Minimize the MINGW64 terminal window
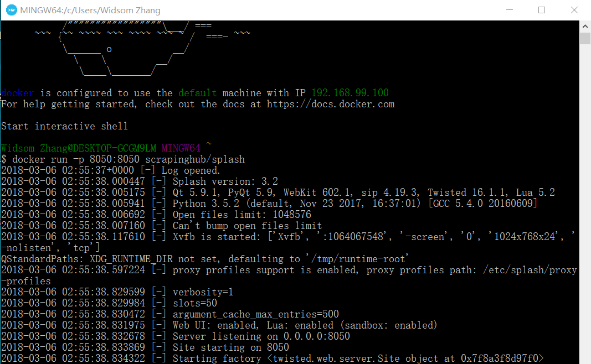The image size is (591, 364). (510, 10)
